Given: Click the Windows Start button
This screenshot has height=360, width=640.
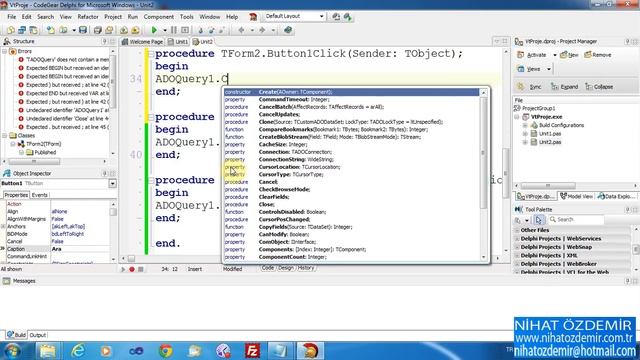Looking at the screenshot, I should [x=11, y=351].
